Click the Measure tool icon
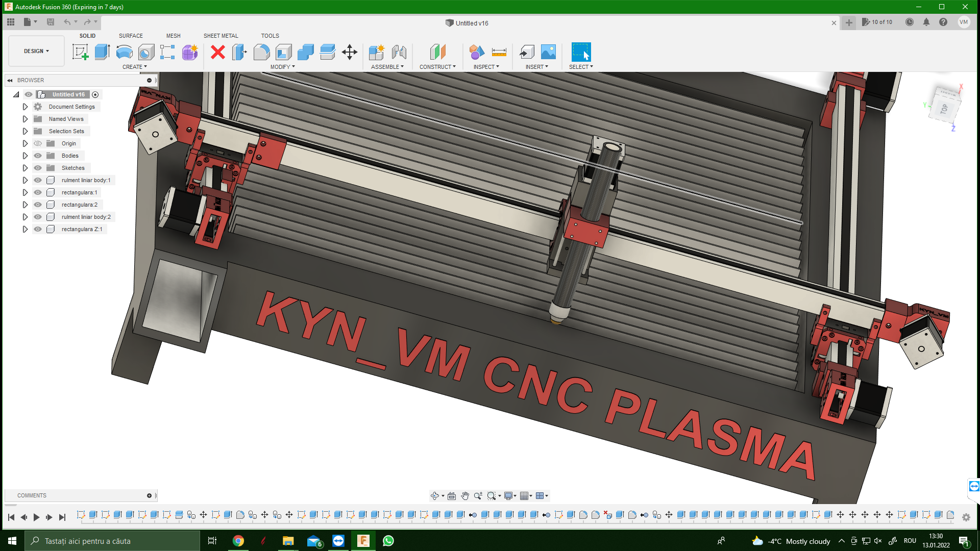 (x=499, y=52)
